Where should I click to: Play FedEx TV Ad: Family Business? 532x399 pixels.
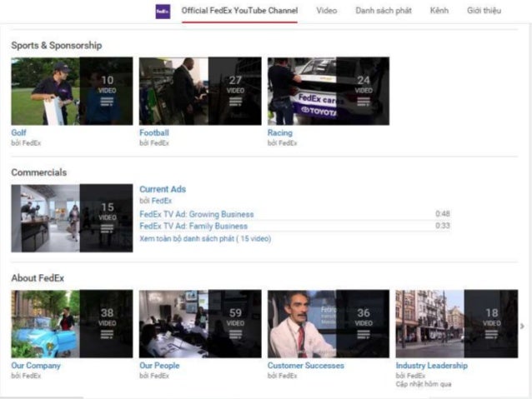pos(193,226)
